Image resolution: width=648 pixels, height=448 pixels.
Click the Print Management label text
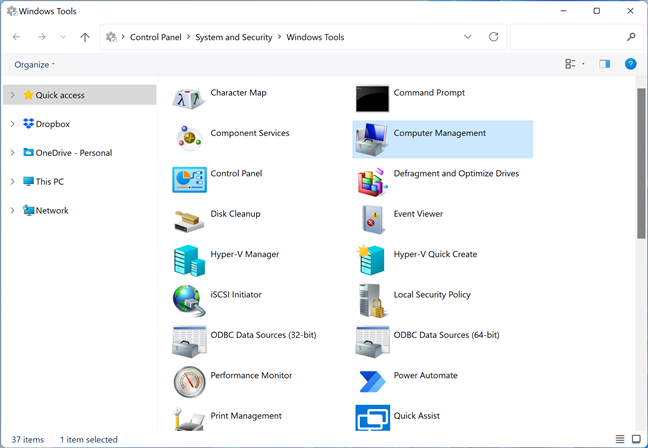coord(246,416)
